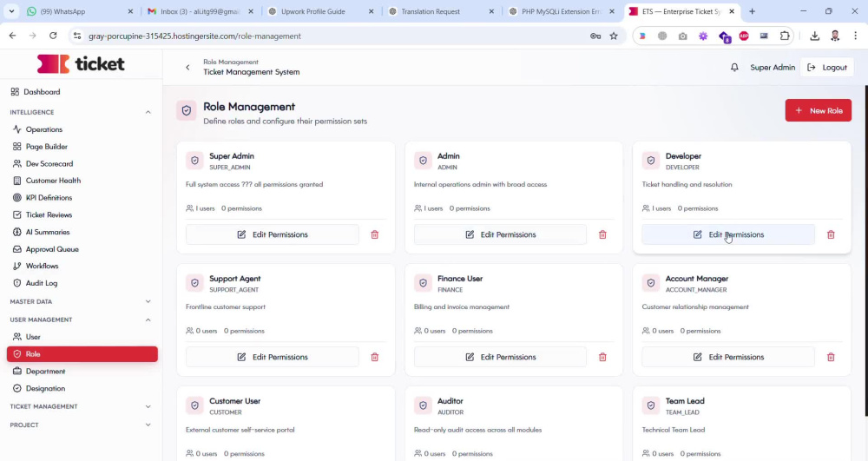The height and width of the screenshot is (461, 868).
Task: Switch to PHP MySQLi Extension tab
Action: [560, 11]
